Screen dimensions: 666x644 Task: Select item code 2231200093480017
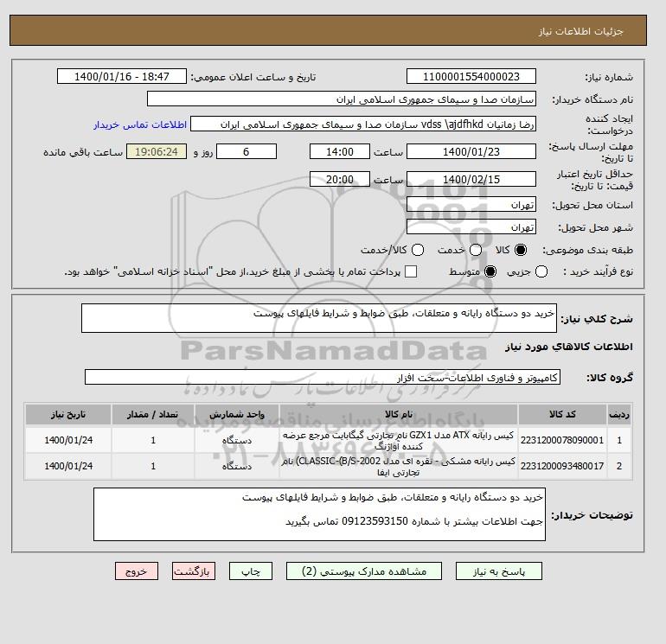pos(562,466)
